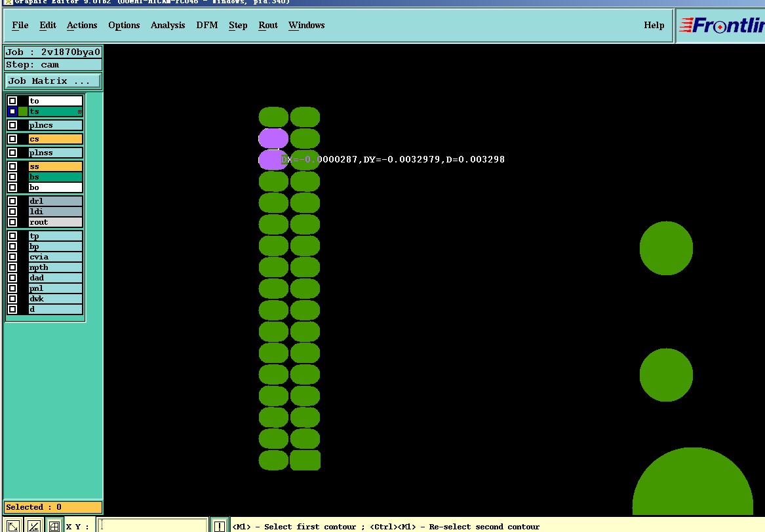The width and height of the screenshot is (765, 532).
Task: Toggle display checkbox for layer npth
Action: (x=12, y=267)
